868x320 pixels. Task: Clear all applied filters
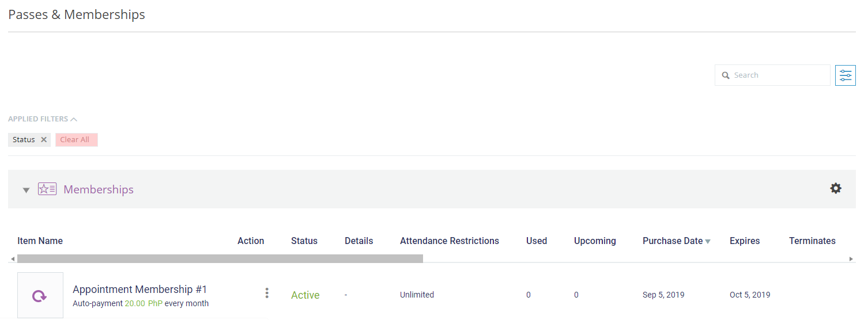click(75, 140)
